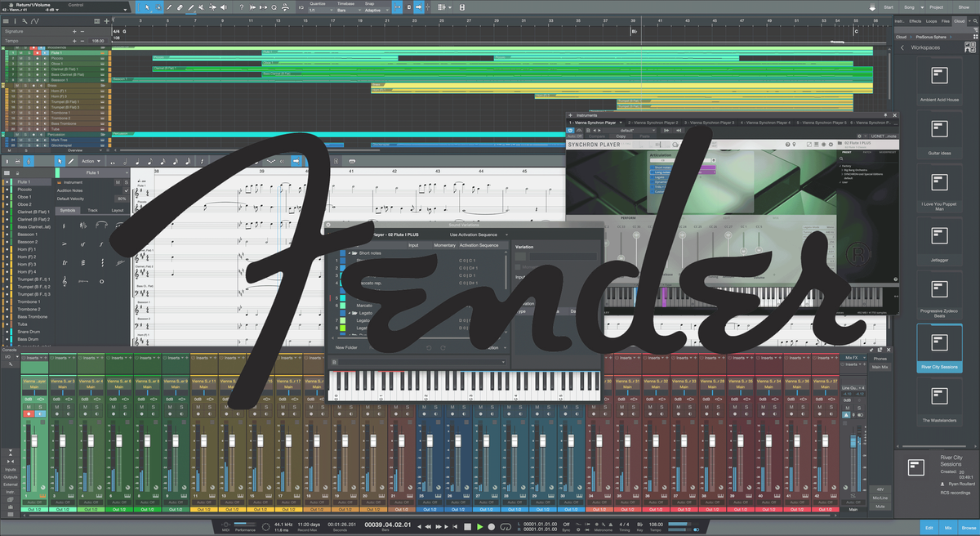Select the half note duration in the score toolbar
This screenshot has width=980, height=536.
tap(125, 162)
